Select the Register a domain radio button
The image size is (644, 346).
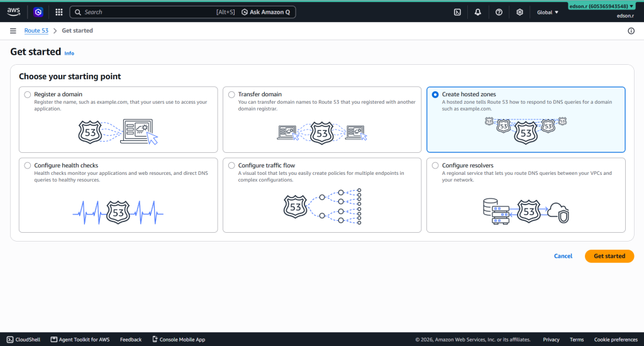click(x=28, y=94)
